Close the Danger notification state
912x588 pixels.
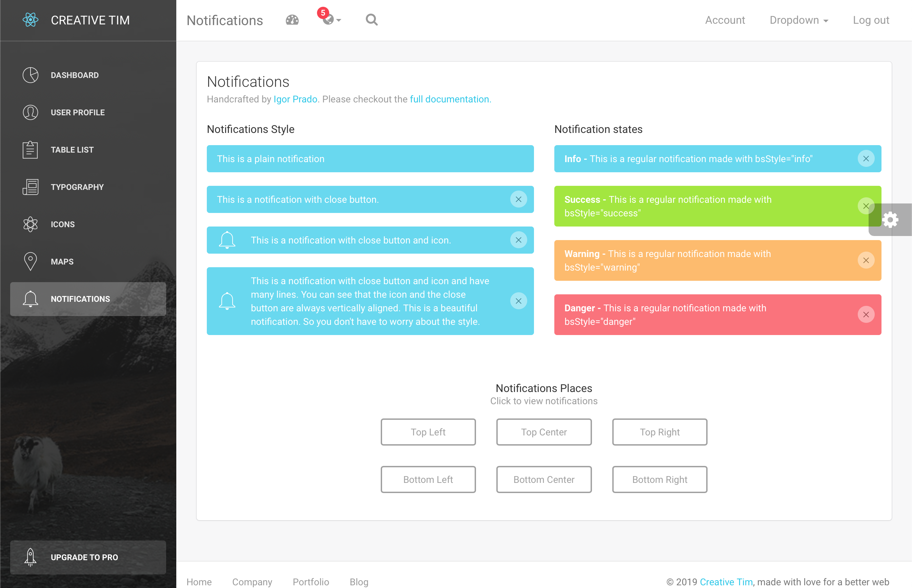coord(866,315)
